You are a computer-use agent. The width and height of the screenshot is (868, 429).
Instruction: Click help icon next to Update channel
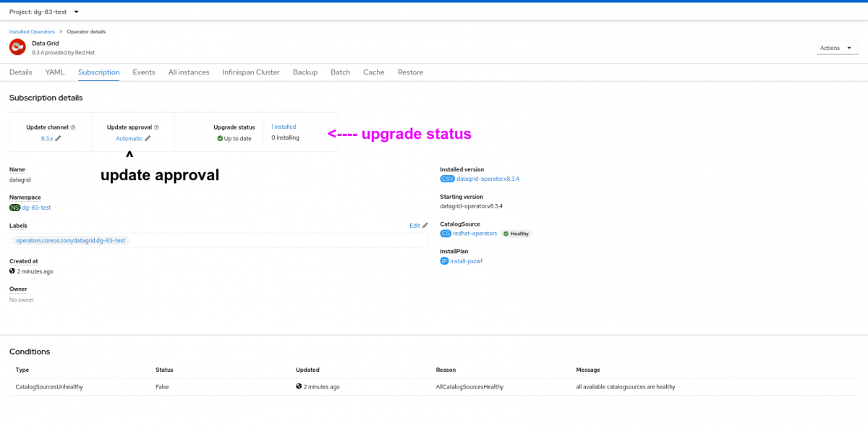pos(73,127)
